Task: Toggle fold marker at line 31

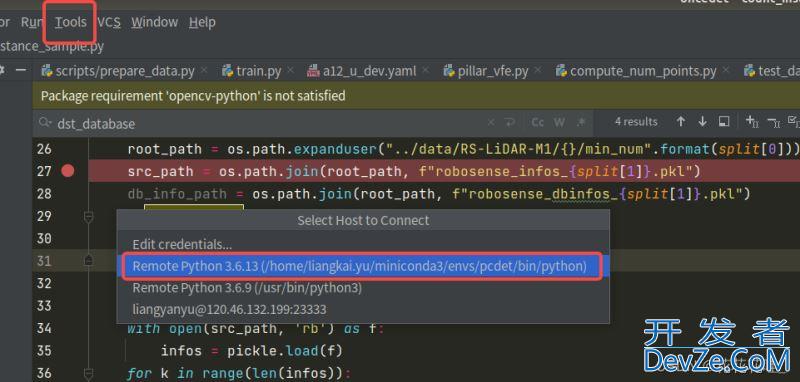Action: point(88,261)
